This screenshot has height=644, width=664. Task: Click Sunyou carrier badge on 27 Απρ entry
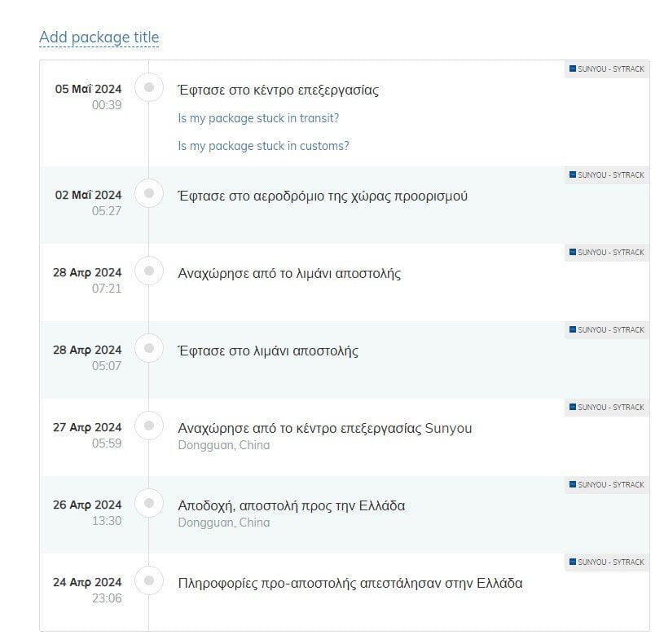[606, 407]
